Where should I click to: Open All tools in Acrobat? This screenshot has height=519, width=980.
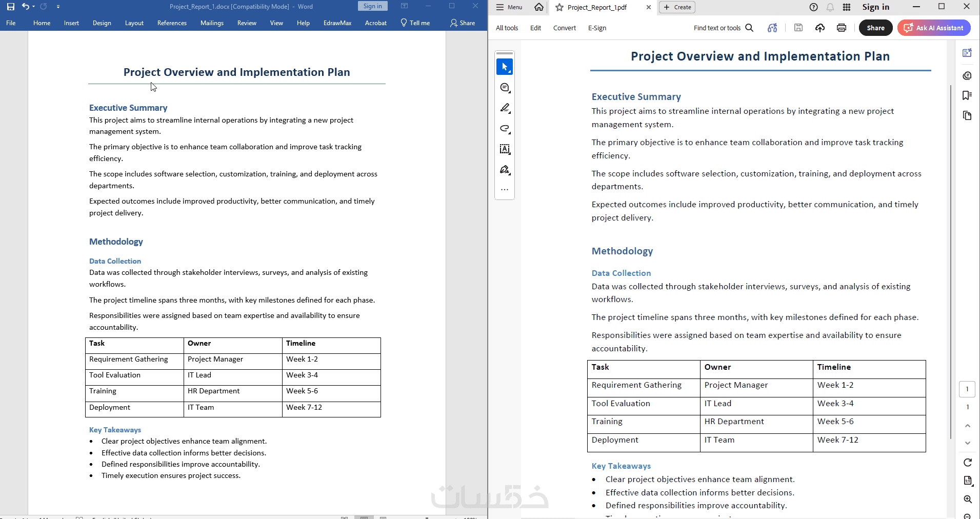click(507, 28)
